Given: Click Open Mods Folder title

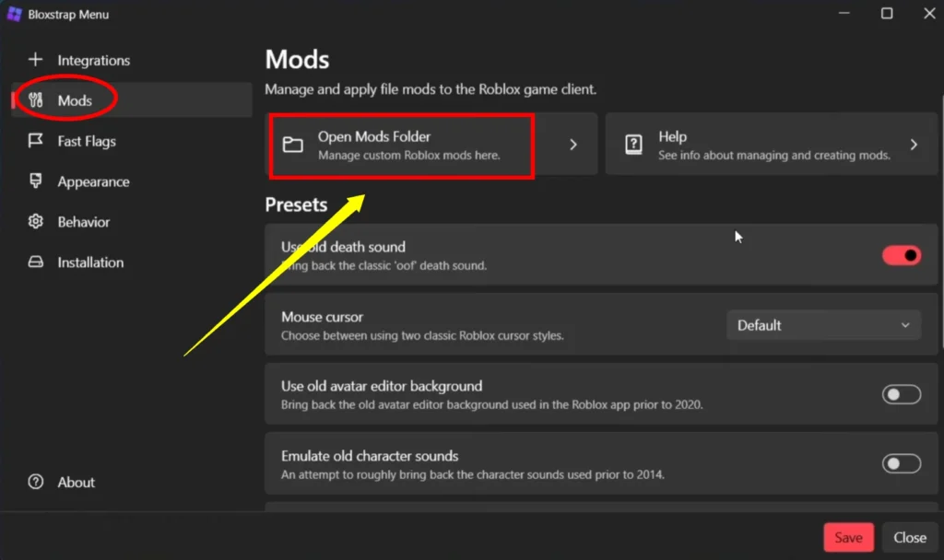Looking at the screenshot, I should pyautogui.click(x=374, y=136).
